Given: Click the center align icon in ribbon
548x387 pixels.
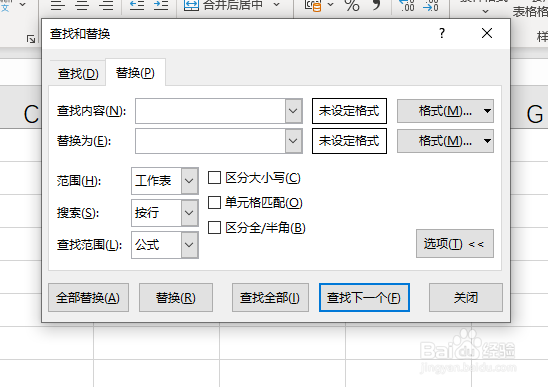Looking at the screenshot, I should point(82,5).
